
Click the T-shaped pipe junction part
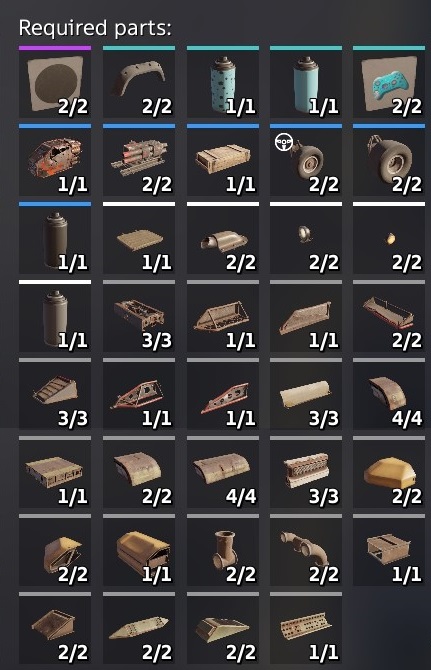pos(223,550)
